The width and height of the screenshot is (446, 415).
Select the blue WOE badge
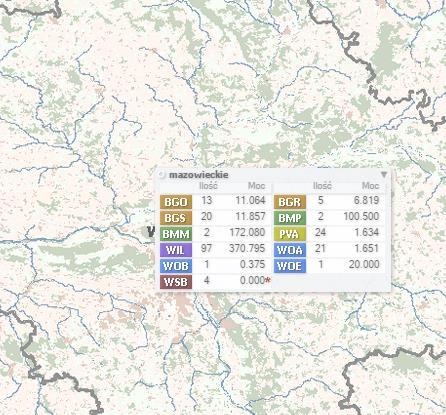coord(290,266)
